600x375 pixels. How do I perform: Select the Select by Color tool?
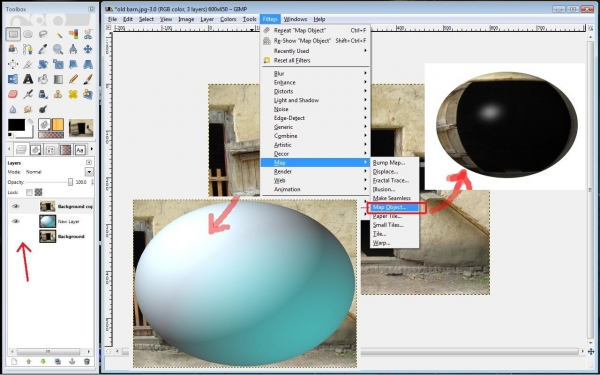pos(73,34)
